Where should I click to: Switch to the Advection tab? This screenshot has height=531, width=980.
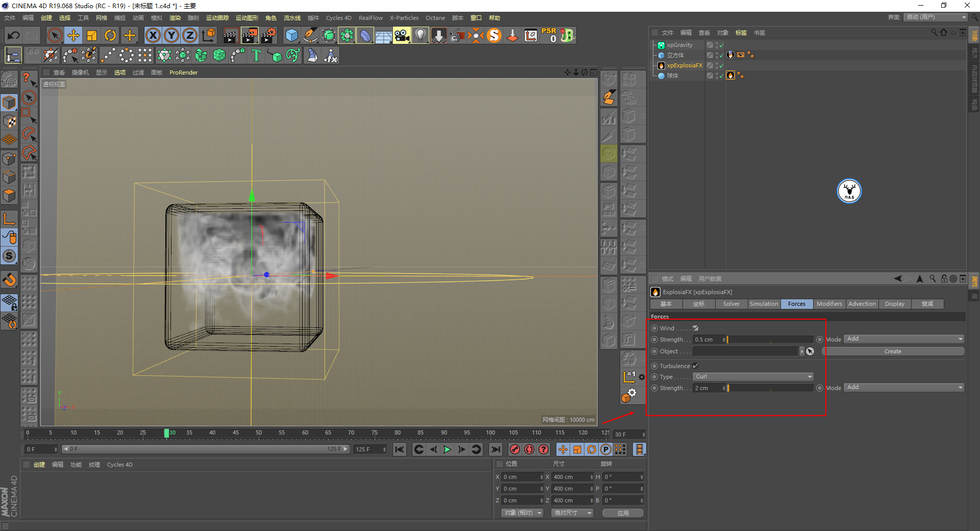862,304
